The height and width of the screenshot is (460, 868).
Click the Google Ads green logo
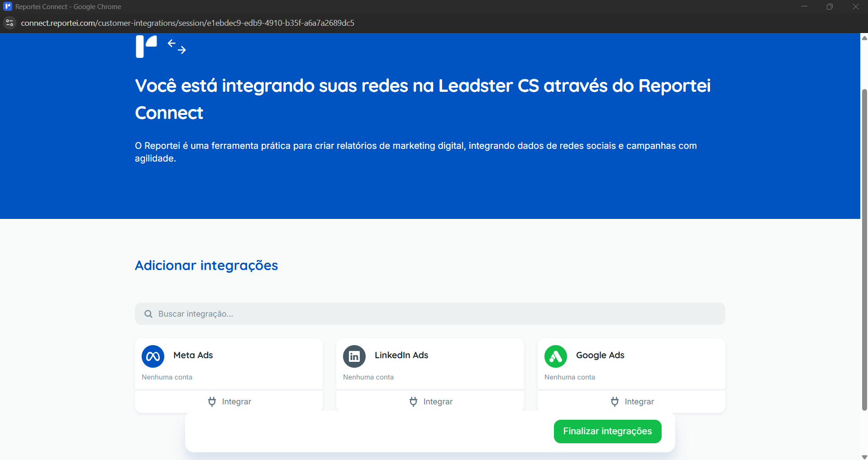click(556, 356)
